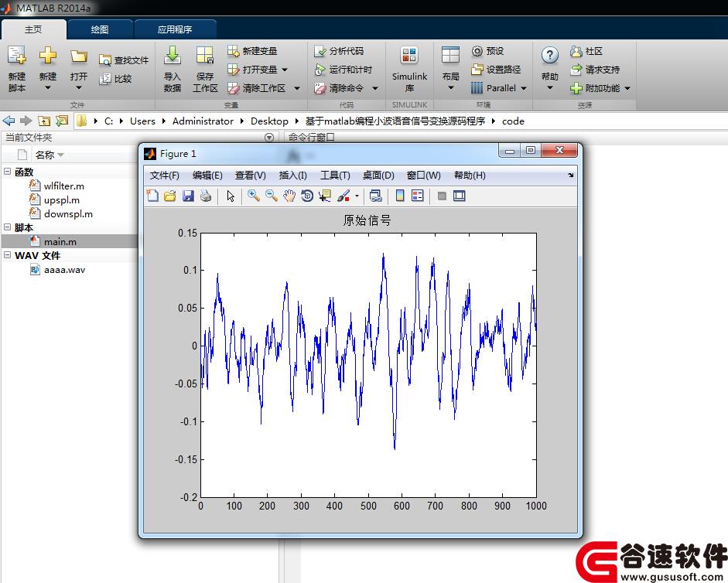This screenshot has height=583, width=728.
Task: Open Figure 1 View (查看) menu
Action: [x=250, y=176]
